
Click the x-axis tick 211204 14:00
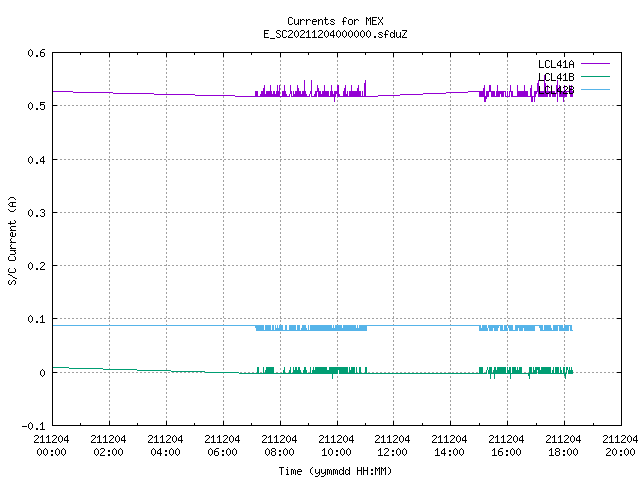(x=449, y=446)
